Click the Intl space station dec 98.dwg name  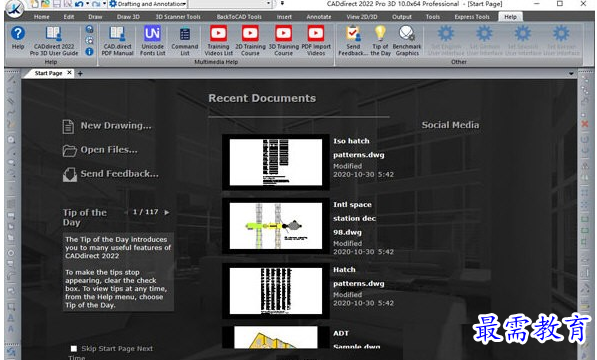[354, 218]
